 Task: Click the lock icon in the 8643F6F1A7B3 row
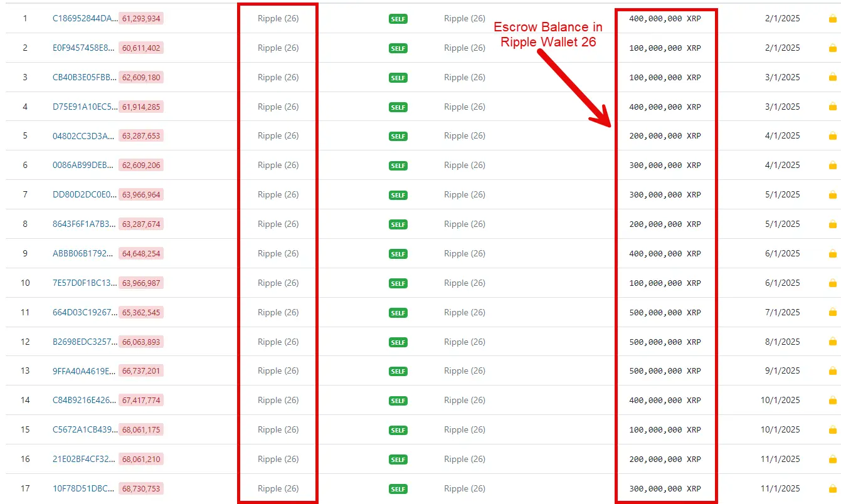pos(833,224)
